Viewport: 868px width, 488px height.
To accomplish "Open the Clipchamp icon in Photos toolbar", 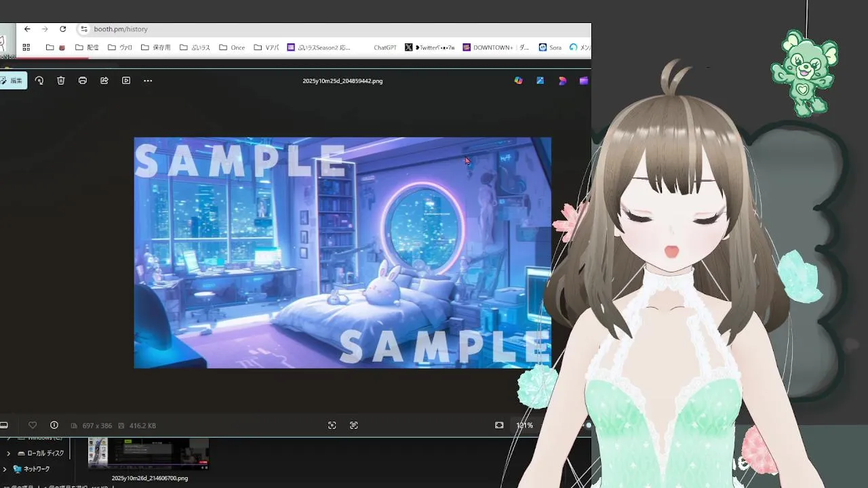I will [x=583, y=81].
